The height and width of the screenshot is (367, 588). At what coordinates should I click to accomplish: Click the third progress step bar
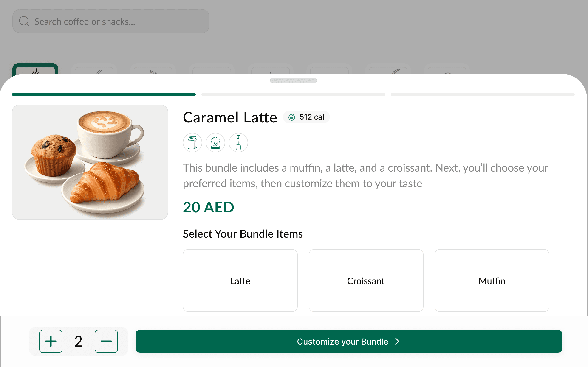483,95
